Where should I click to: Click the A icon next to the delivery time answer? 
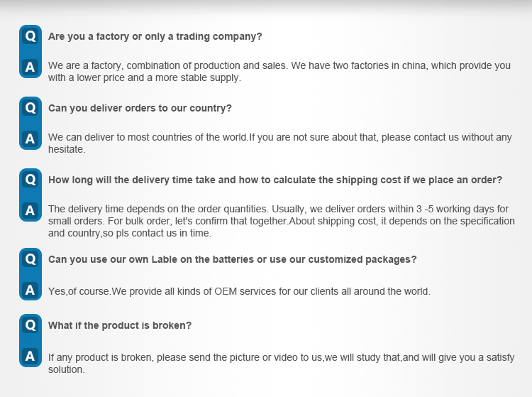[31, 210]
